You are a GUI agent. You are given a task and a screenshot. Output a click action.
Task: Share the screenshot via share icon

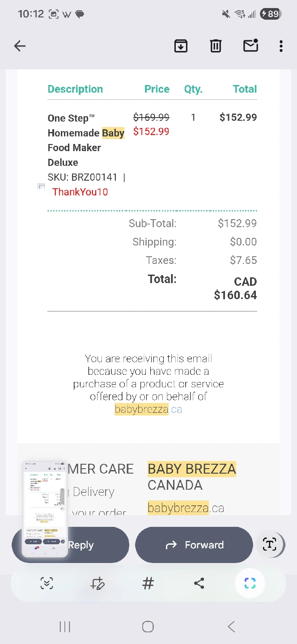[x=199, y=583]
